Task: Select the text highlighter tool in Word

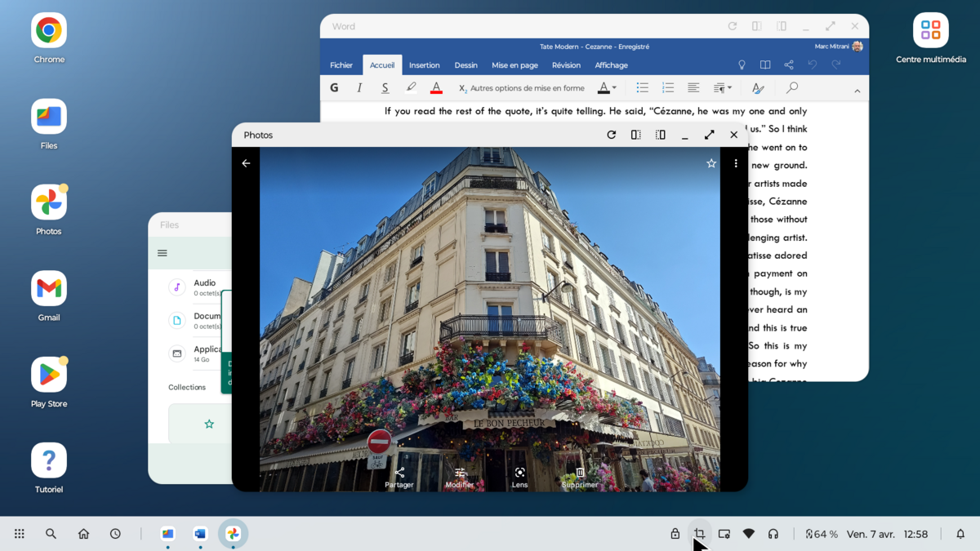Action: coord(411,88)
